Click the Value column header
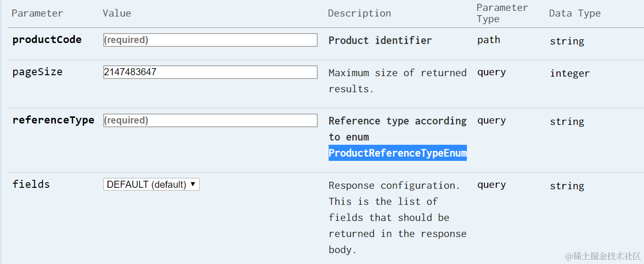The image size is (644, 264). pyautogui.click(x=117, y=13)
